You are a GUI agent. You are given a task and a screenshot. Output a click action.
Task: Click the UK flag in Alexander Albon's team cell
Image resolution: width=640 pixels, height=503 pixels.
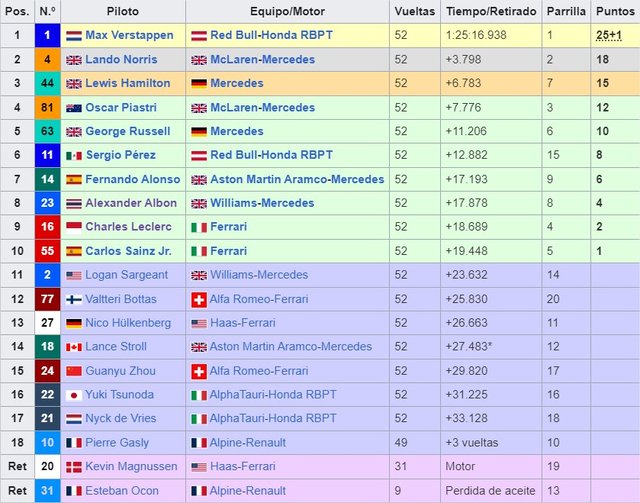[x=199, y=203]
